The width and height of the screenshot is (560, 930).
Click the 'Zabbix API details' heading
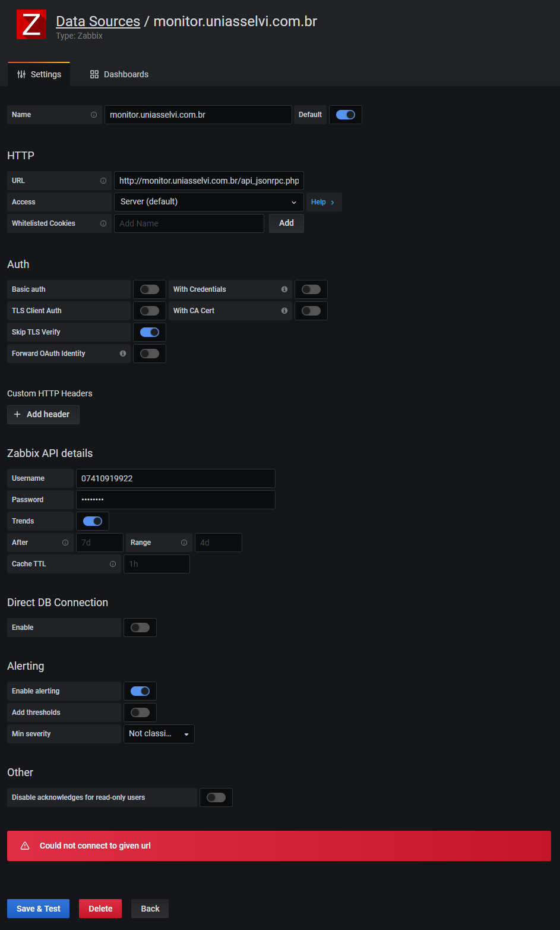tap(50, 453)
